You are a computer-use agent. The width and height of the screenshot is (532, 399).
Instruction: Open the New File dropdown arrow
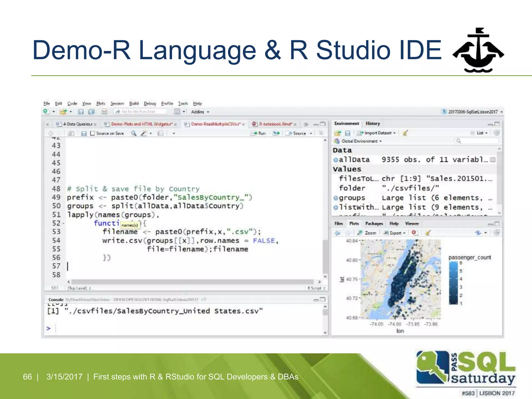[54, 112]
